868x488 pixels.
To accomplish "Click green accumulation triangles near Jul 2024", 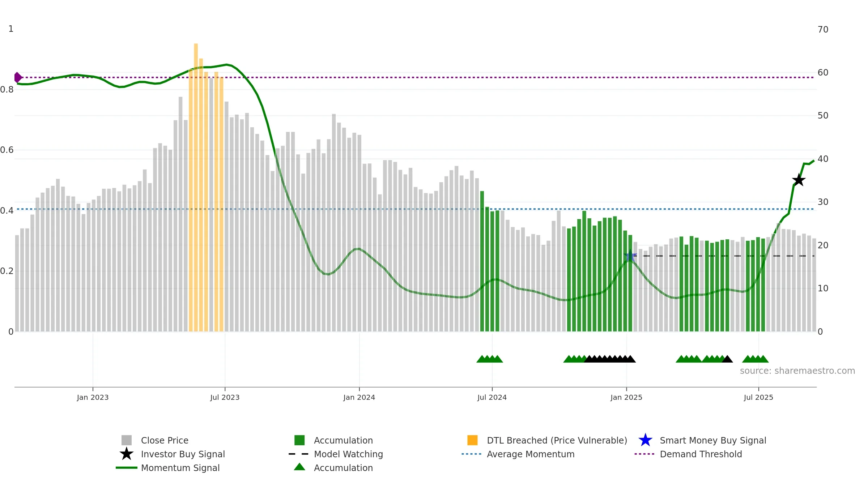I will 490,359.
